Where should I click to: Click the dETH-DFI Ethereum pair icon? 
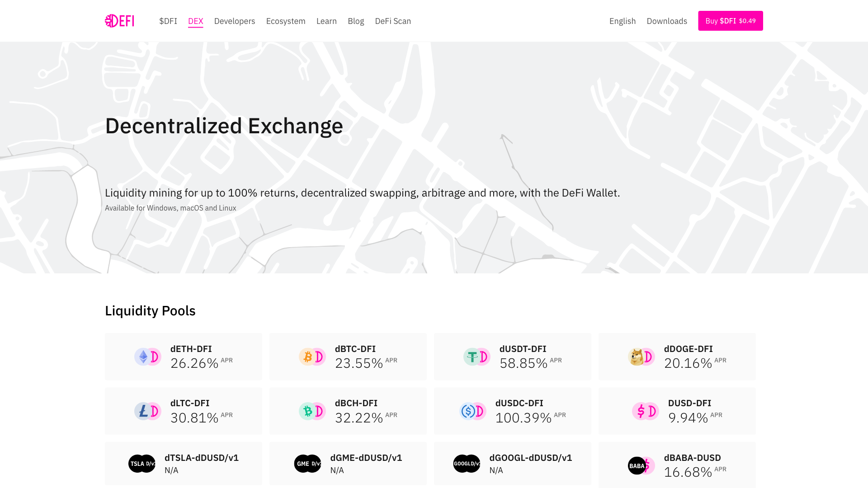point(148,357)
